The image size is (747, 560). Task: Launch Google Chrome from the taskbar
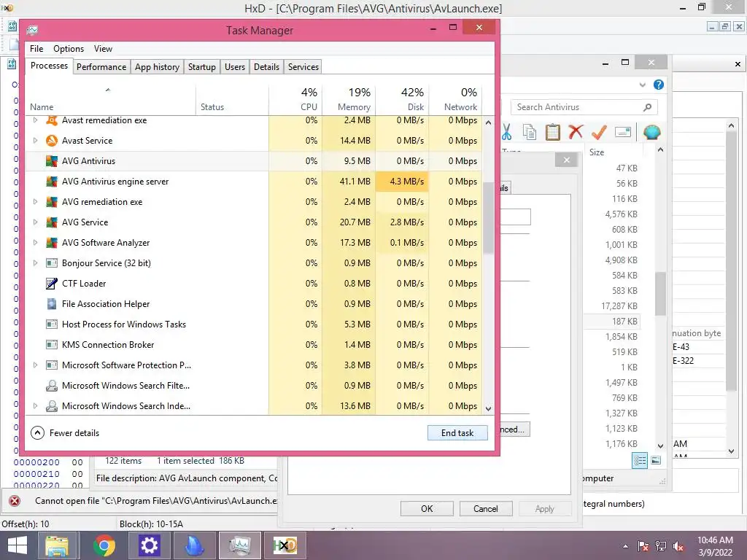[x=104, y=545]
